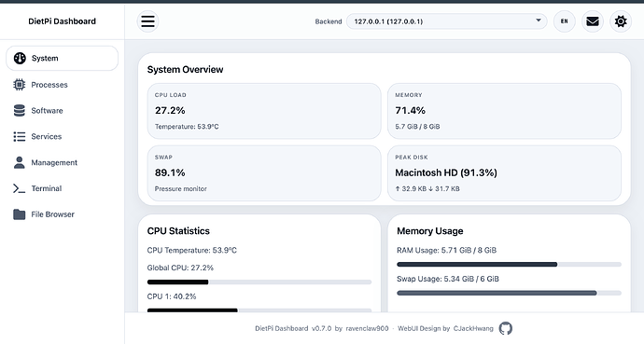
Task: Click the System gauge icon
Action: (20, 58)
